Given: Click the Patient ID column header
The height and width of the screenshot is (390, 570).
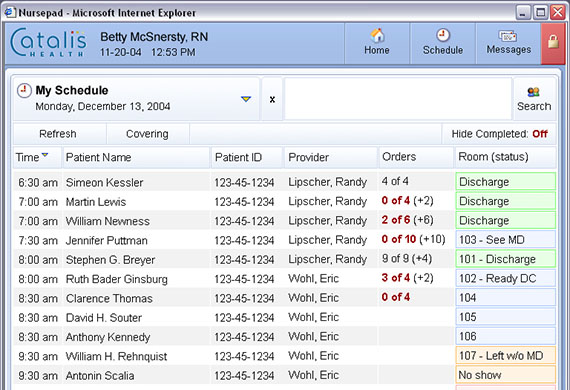Looking at the screenshot, I should [x=247, y=157].
